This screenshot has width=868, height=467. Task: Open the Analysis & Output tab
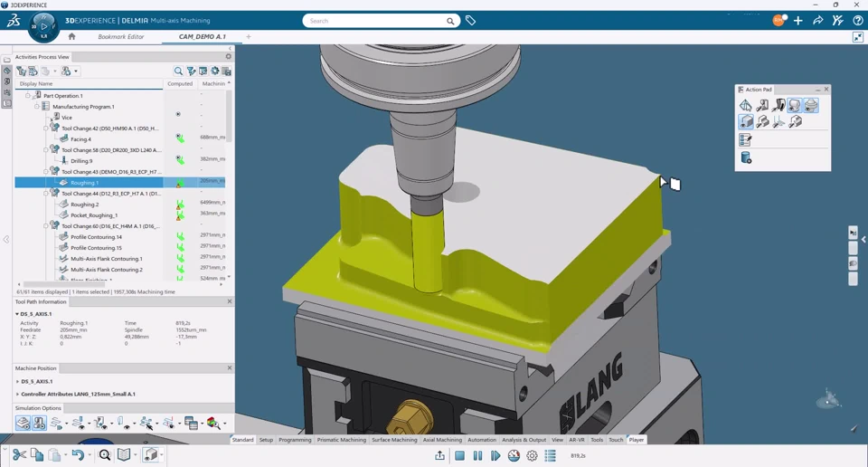(x=524, y=440)
